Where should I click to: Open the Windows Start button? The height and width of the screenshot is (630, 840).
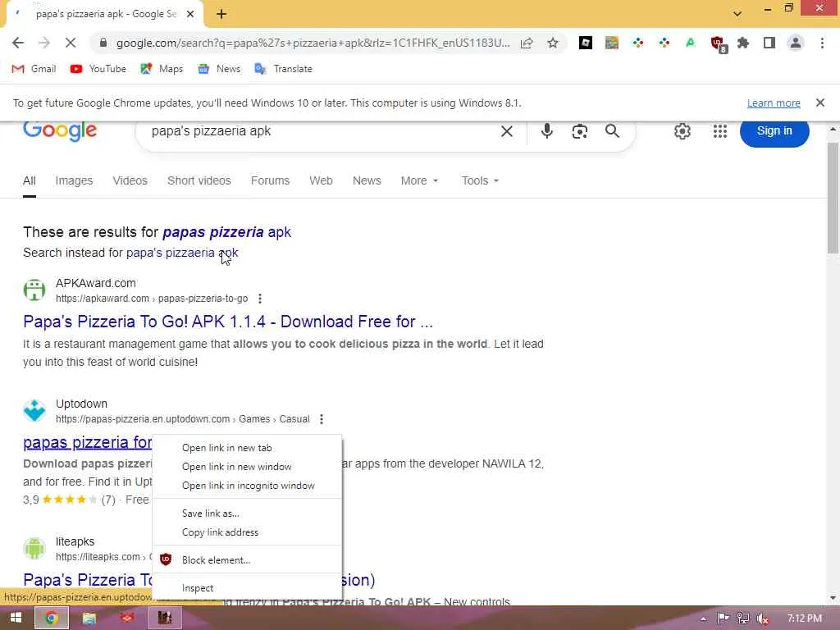[16, 619]
